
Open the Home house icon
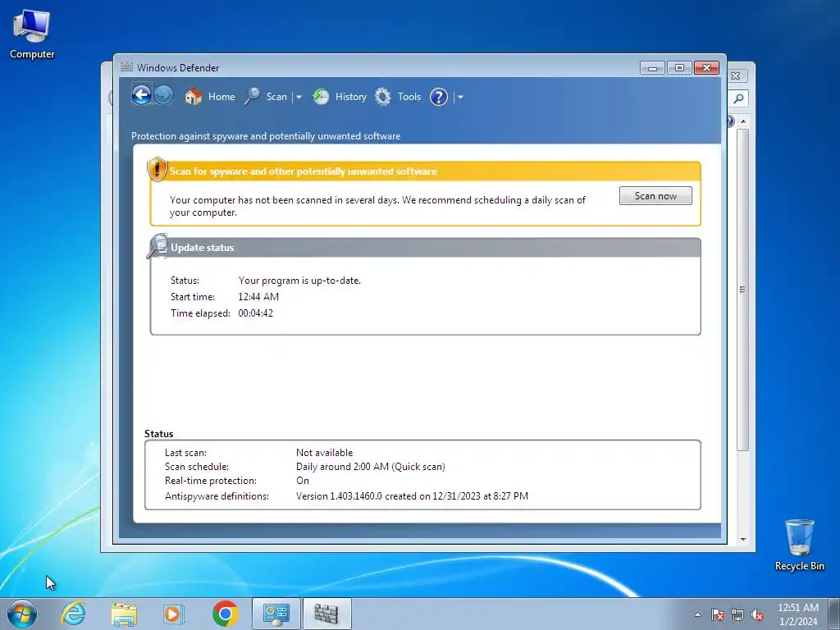pos(193,97)
